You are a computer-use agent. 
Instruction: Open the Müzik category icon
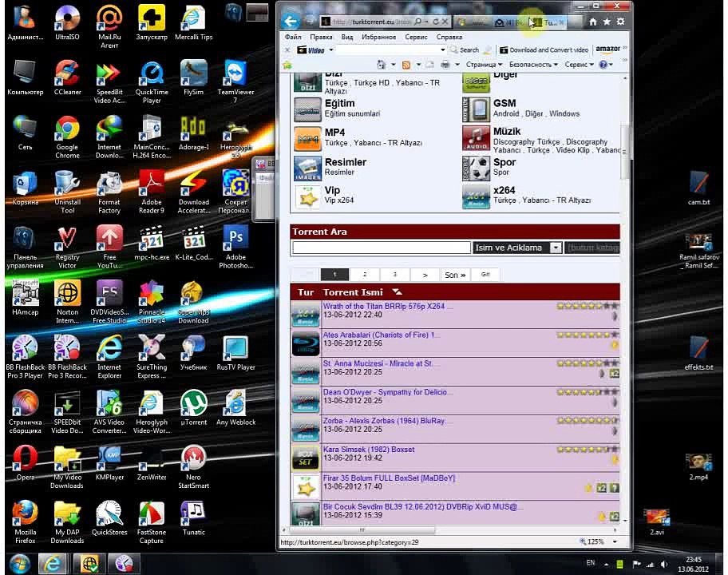pos(476,138)
